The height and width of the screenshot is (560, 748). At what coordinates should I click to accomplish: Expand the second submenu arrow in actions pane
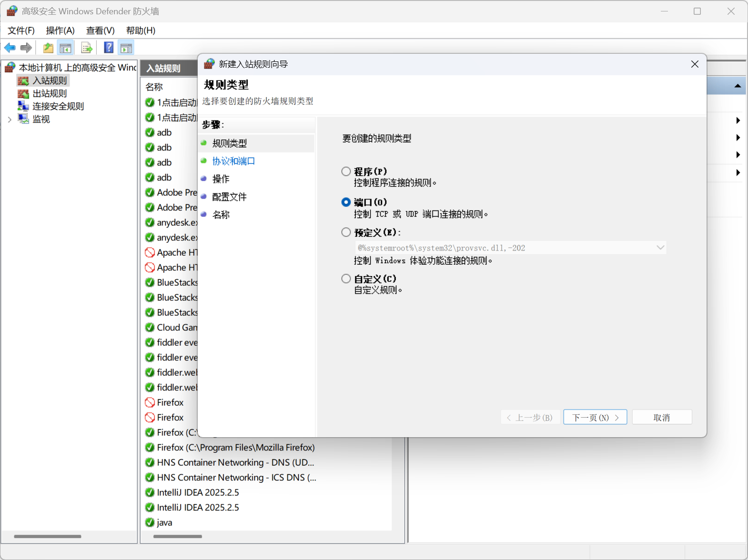[738, 138]
